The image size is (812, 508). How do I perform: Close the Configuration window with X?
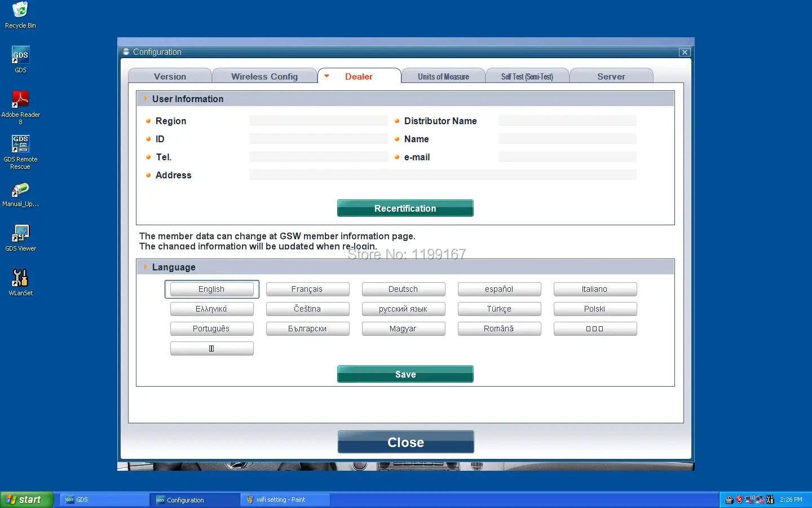click(685, 52)
